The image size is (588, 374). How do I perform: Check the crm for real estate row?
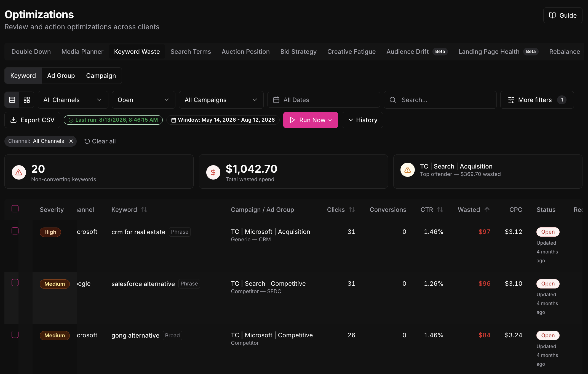(x=15, y=231)
